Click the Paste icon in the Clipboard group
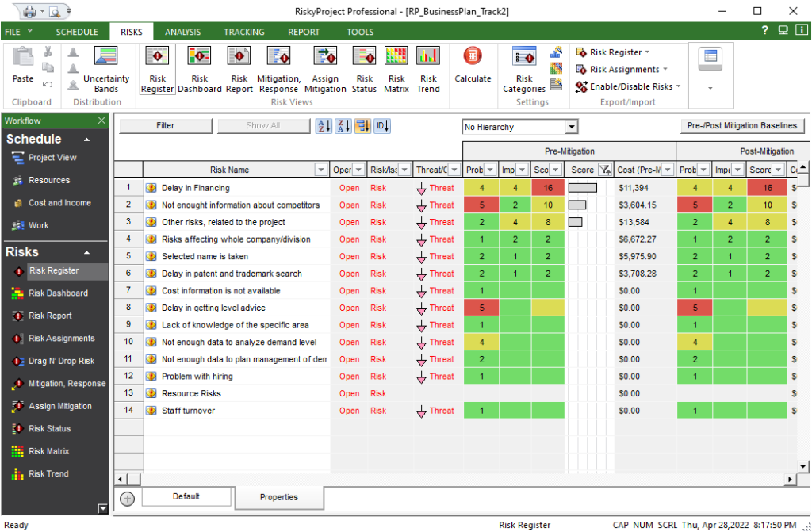This screenshot has width=812, height=532. [x=22, y=67]
